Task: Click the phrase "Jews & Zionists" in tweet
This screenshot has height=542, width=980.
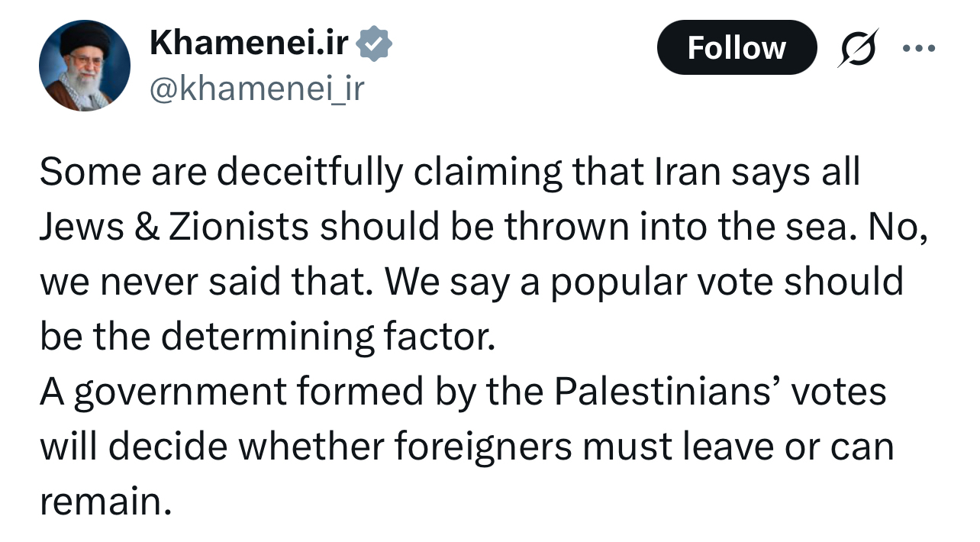Action: tap(174, 227)
